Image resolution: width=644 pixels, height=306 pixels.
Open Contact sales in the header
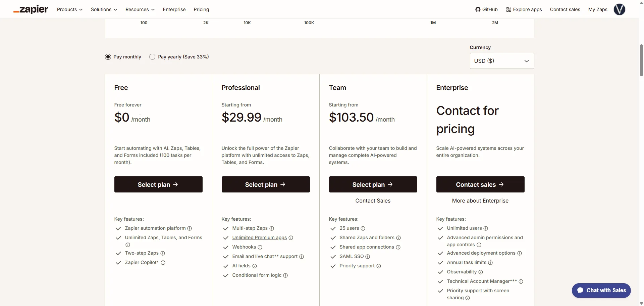565,9
